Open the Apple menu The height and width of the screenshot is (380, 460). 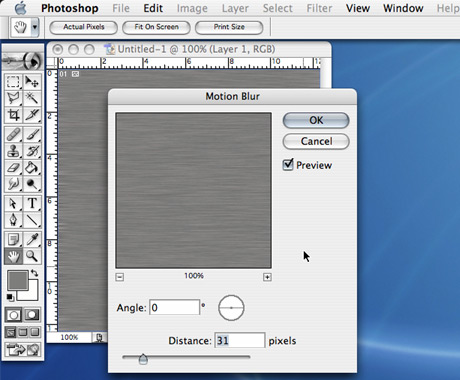point(21,8)
